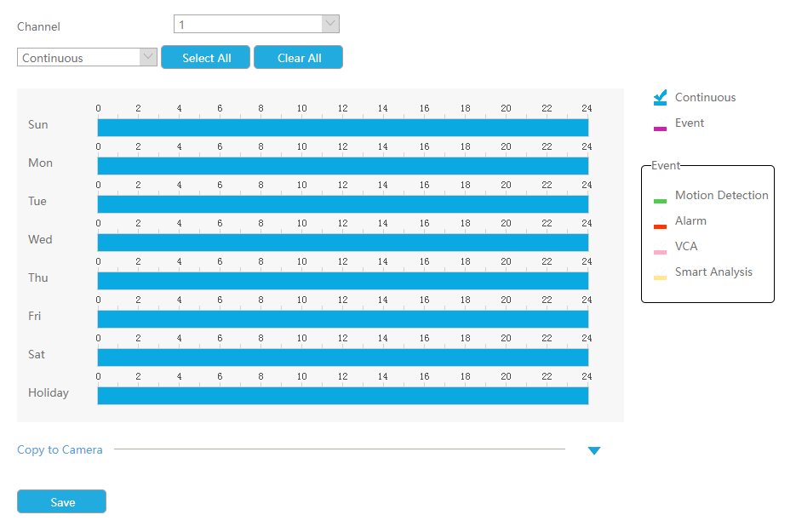This screenshot has height=532, width=796.
Task: Click the Holiday row label
Action: [x=49, y=393]
